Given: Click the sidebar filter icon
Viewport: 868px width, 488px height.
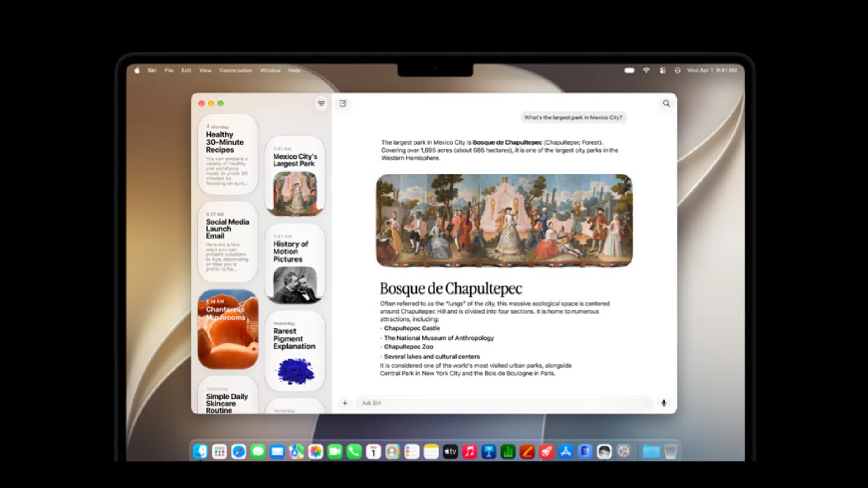Looking at the screenshot, I should (321, 103).
